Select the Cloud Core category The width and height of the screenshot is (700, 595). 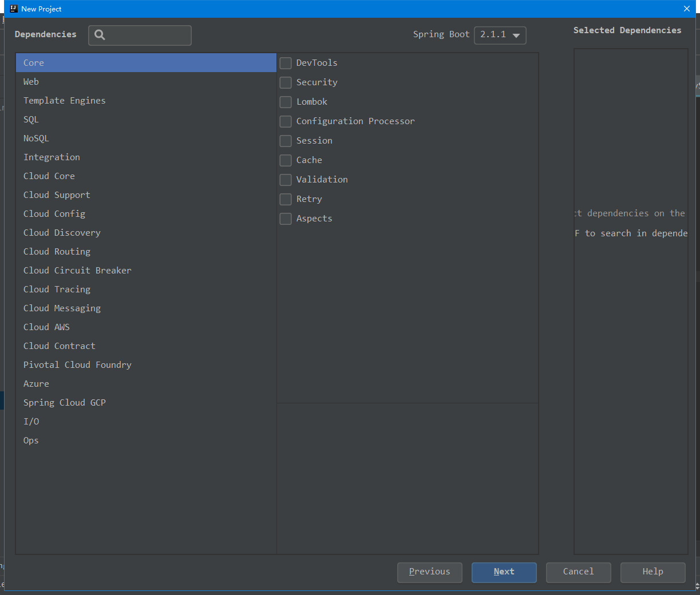146,176
